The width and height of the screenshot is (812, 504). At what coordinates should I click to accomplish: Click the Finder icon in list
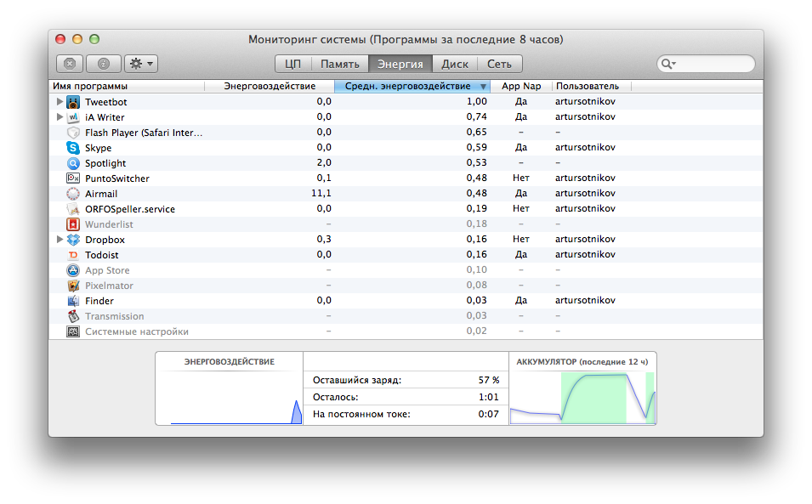click(x=72, y=301)
